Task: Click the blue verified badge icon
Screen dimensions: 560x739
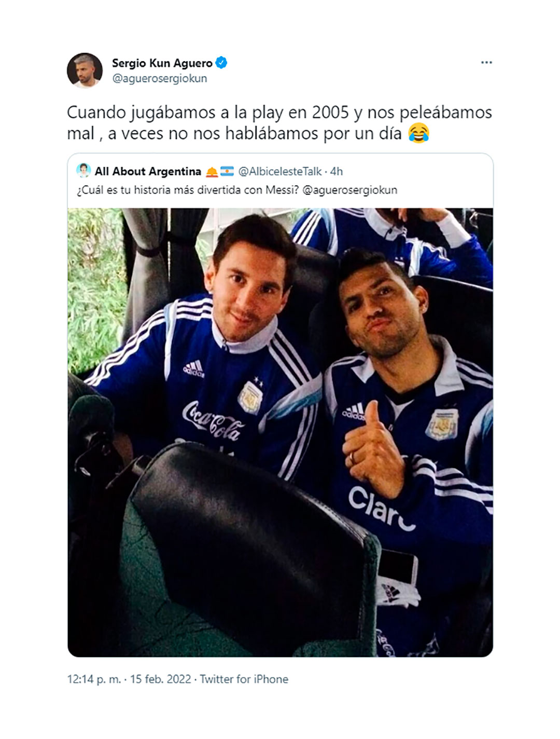Action: pyautogui.click(x=221, y=63)
